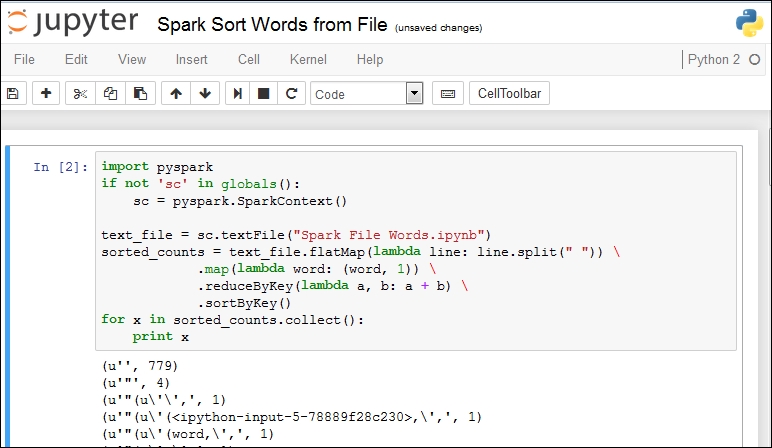772x448 pixels.
Task: Interrupt the kernel with the stop icon
Action: point(263,94)
